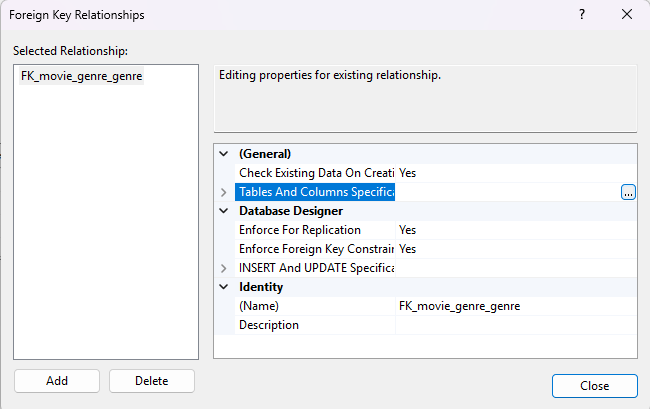The height and width of the screenshot is (409, 650).
Task: Collapse the (General) category
Action: point(223,154)
